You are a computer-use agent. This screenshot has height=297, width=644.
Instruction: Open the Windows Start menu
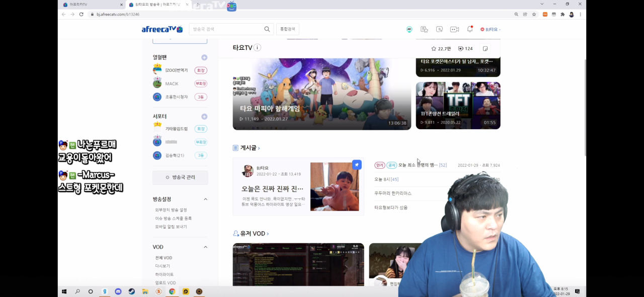point(64,291)
